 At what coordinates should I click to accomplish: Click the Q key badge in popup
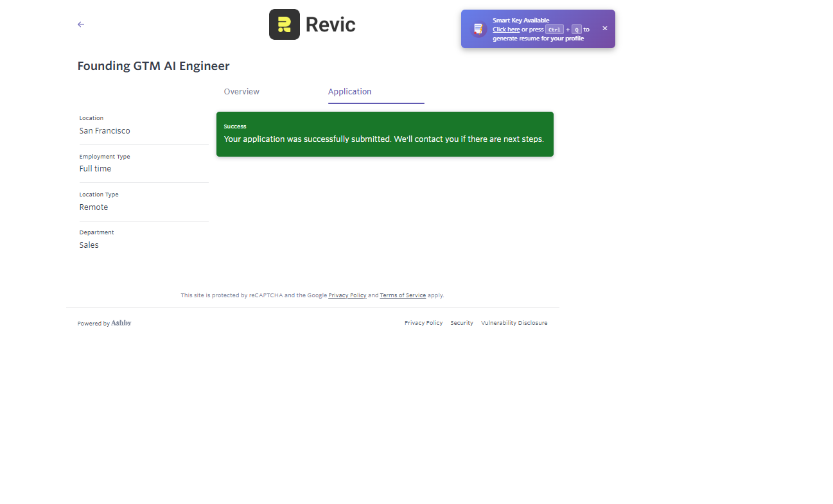point(576,30)
